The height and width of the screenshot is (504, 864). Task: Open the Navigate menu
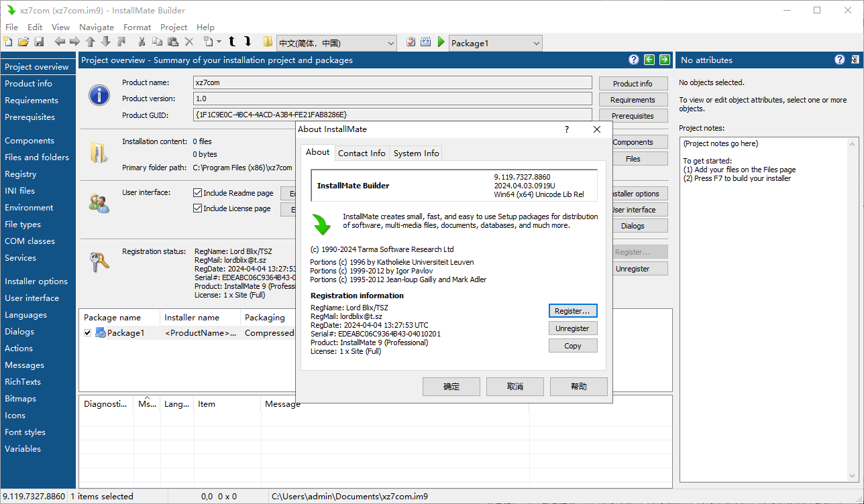(x=97, y=27)
